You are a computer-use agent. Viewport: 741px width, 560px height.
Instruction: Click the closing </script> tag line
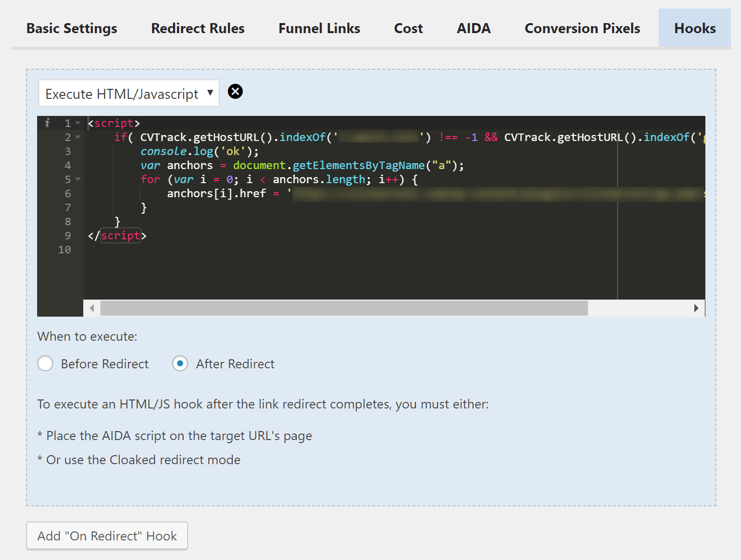117,235
